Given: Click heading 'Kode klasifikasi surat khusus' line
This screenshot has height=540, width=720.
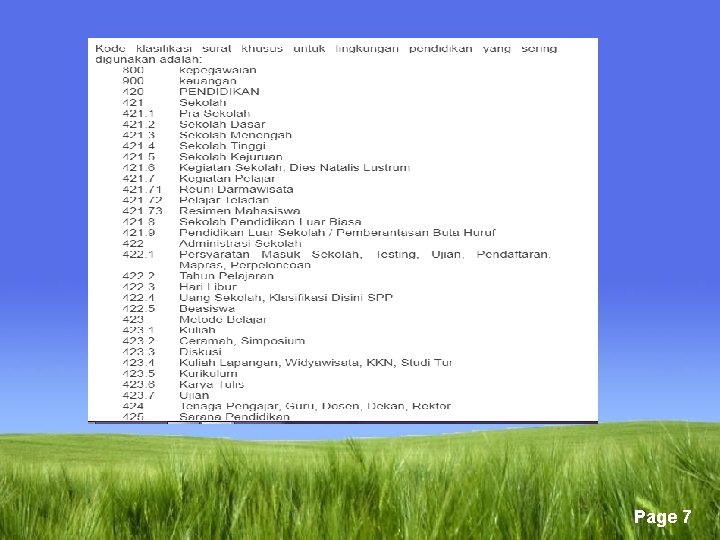Looking at the screenshot, I should pyautogui.click(x=326, y=48).
